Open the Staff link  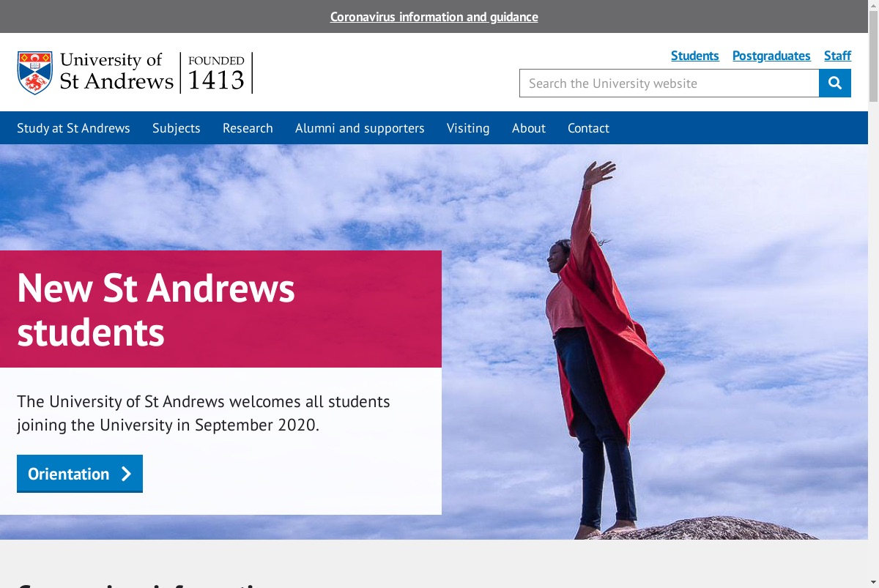click(837, 56)
